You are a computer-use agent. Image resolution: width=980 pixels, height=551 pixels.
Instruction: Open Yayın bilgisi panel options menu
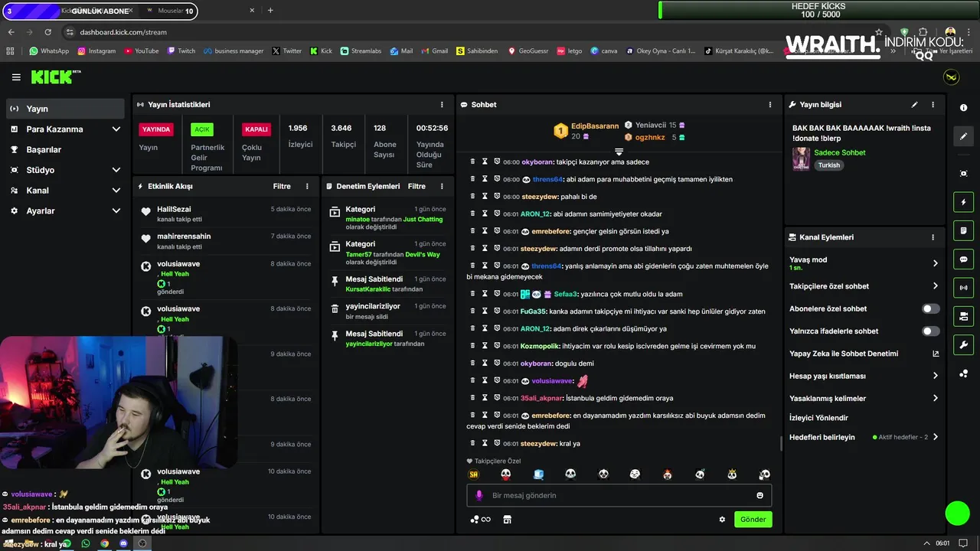(x=933, y=105)
